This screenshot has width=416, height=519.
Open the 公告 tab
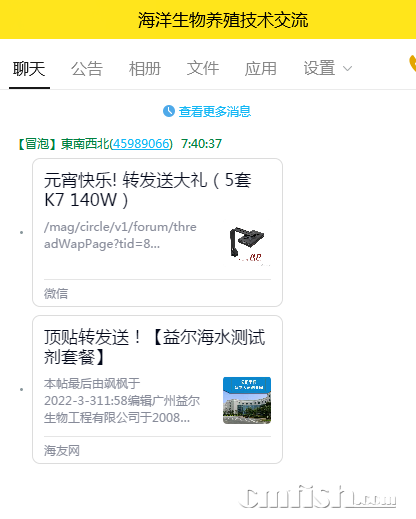(87, 69)
